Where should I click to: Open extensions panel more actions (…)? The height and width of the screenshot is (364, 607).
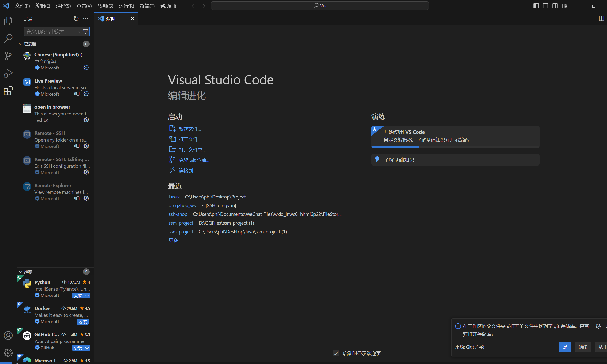86,19
